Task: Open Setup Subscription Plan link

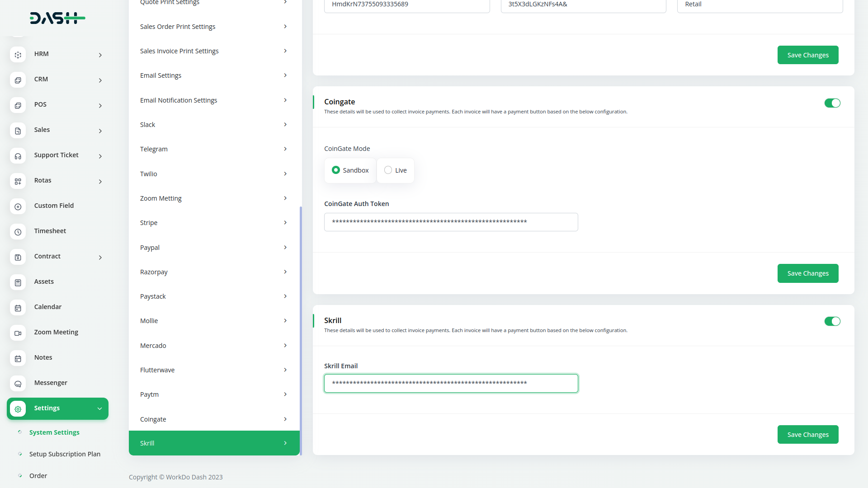Action: [x=65, y=454]
